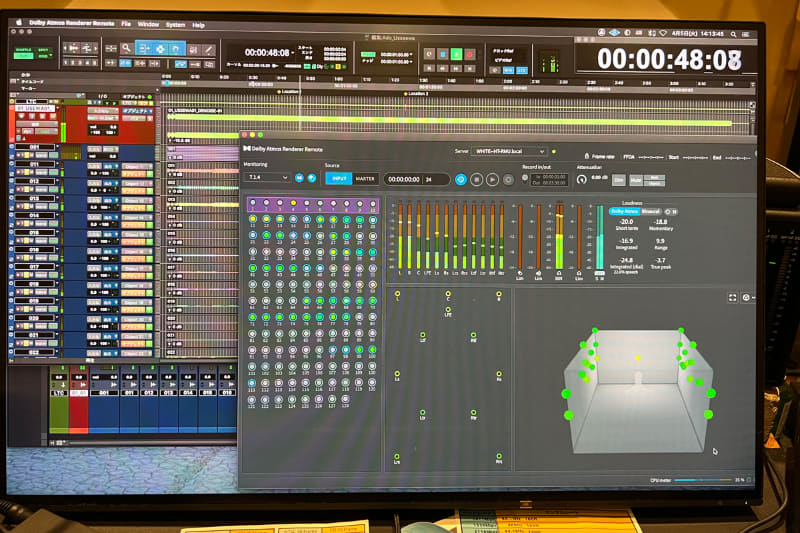Open the Window menu
Screen dimensions: 800x533
pos(148,24)
